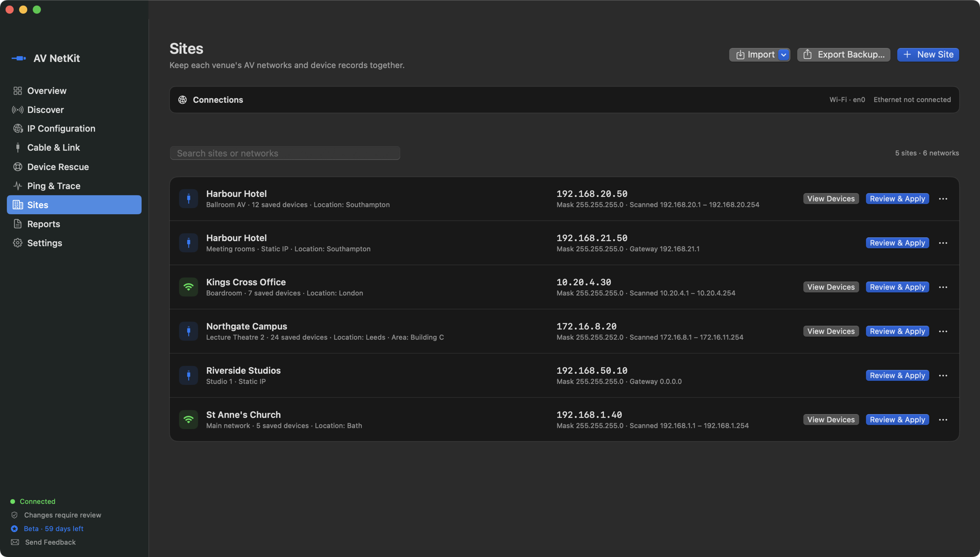Click the Send Feedback link

tap(50, 542)
